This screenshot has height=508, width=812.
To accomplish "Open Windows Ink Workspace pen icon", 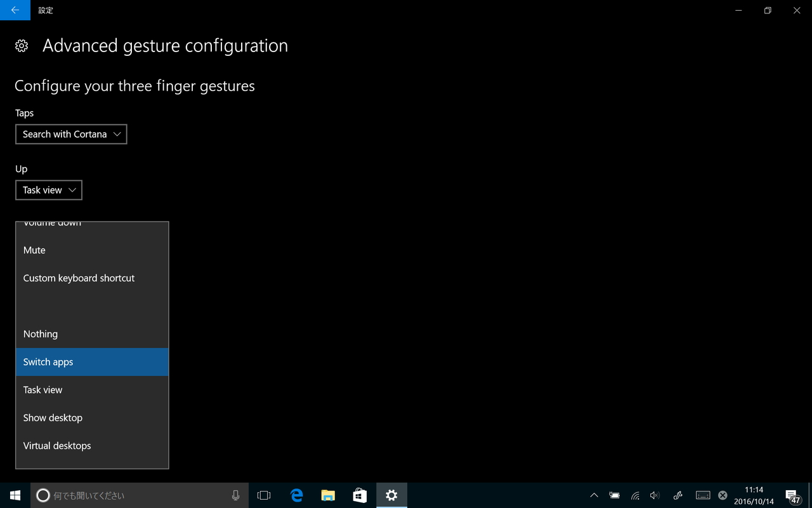I will 678,495.
